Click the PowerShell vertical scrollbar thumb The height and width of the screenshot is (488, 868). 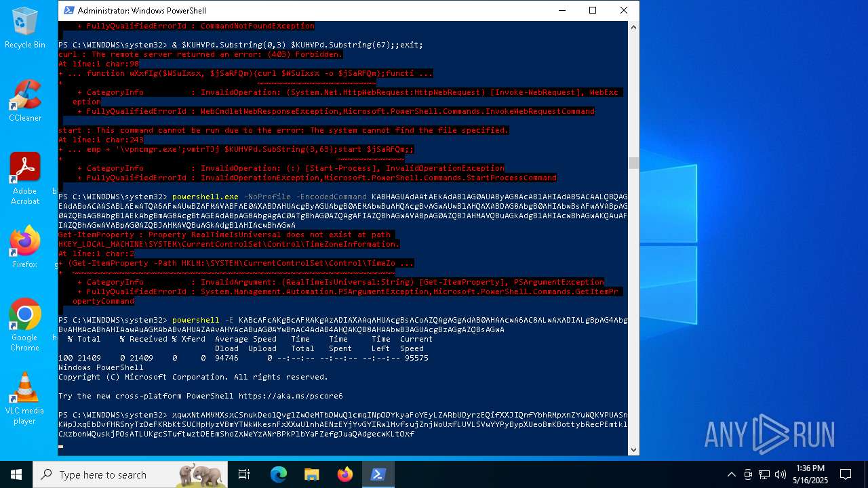pos(633,163)
